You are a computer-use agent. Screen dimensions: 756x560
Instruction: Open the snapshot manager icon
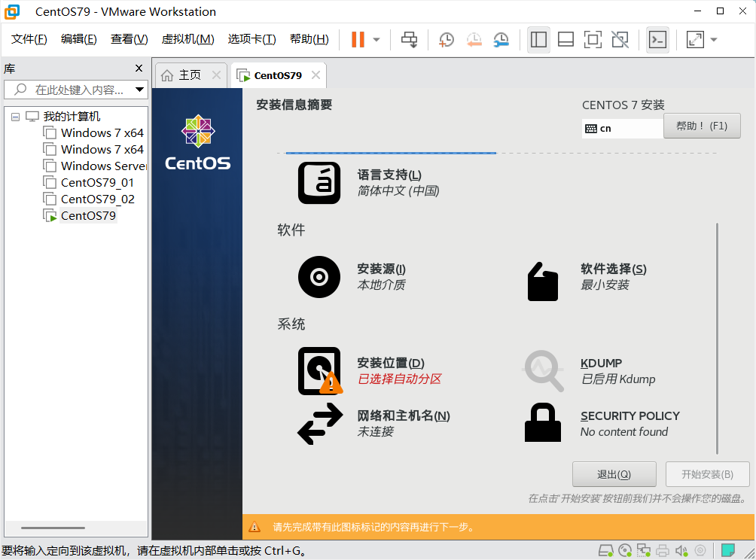(x=501, y=40)
